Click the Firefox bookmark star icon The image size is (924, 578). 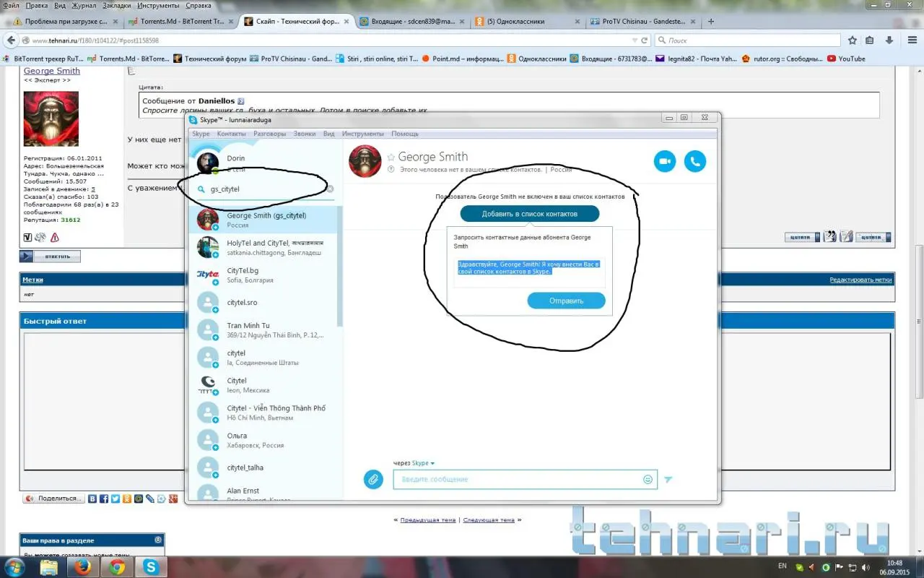tap(853, 40)
